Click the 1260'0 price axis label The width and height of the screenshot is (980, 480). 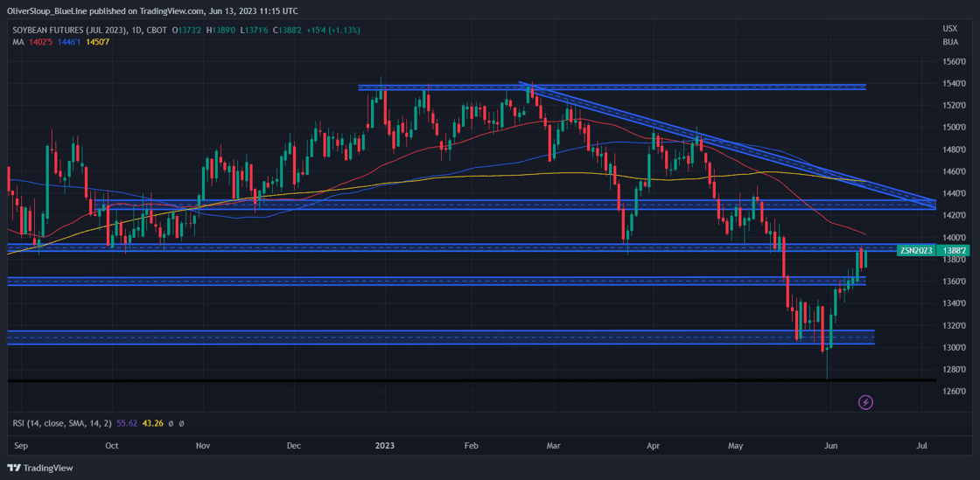(955, 392)
